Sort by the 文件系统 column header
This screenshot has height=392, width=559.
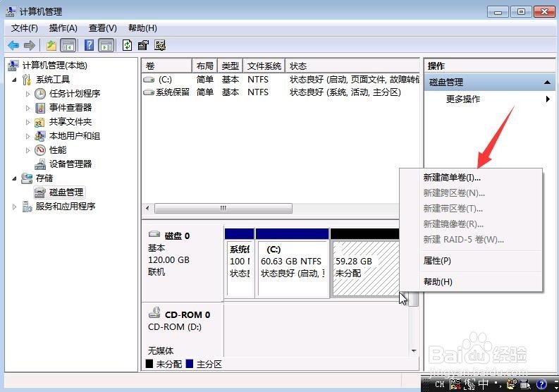click(x=264, y=66)
